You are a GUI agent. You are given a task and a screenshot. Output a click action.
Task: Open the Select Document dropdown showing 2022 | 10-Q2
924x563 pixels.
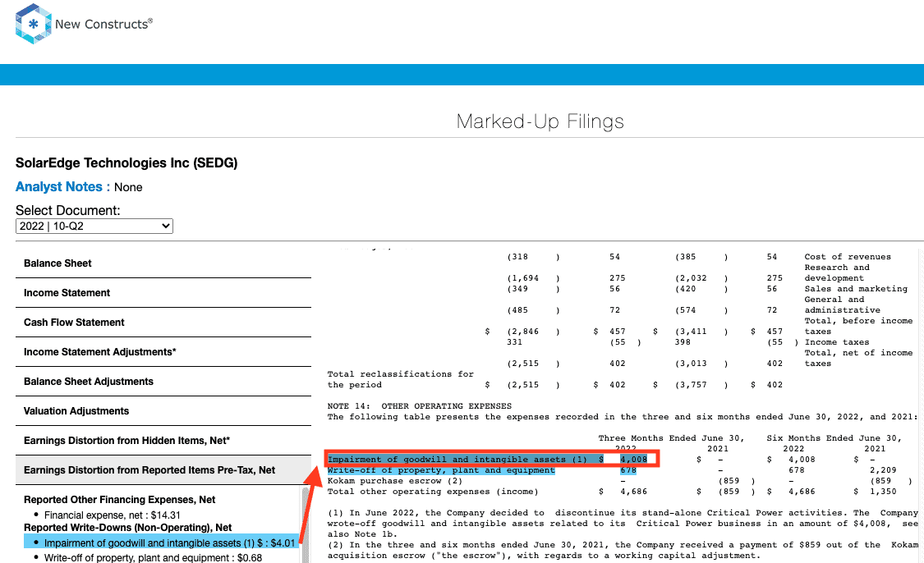(x=94, y=227)
